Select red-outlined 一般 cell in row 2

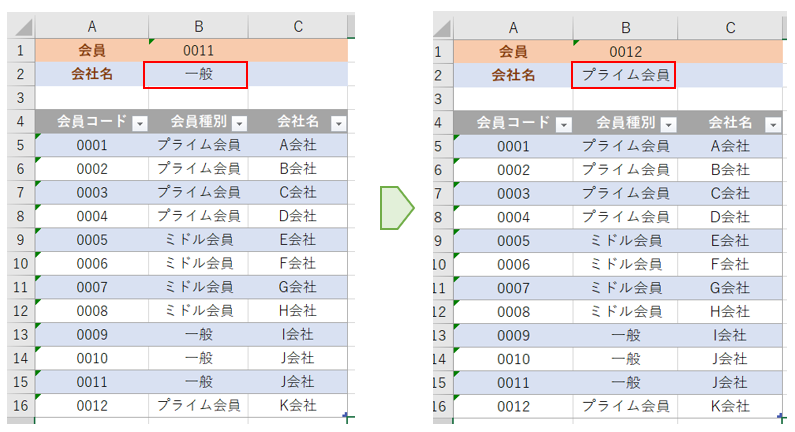coord(198,74)
